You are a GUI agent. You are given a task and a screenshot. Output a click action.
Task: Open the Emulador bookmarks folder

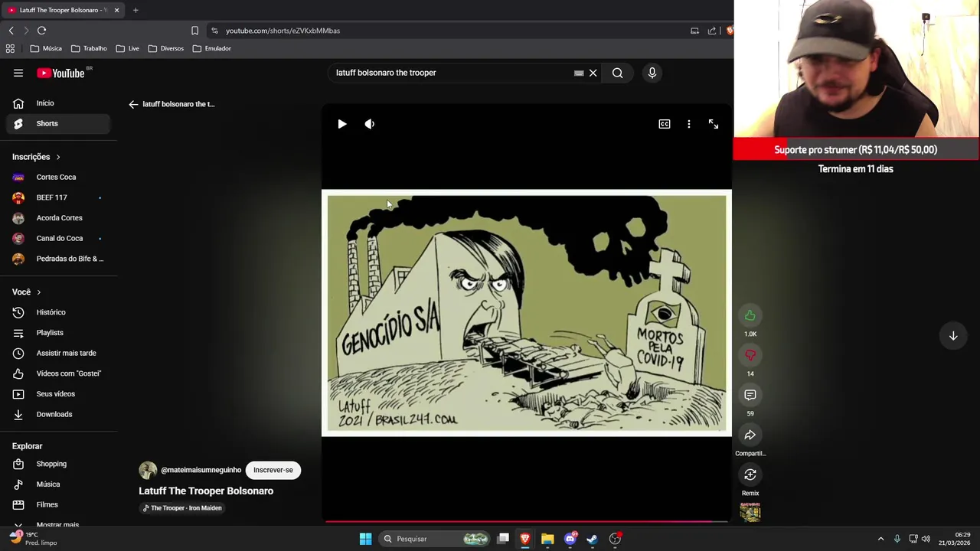(212, 48)
